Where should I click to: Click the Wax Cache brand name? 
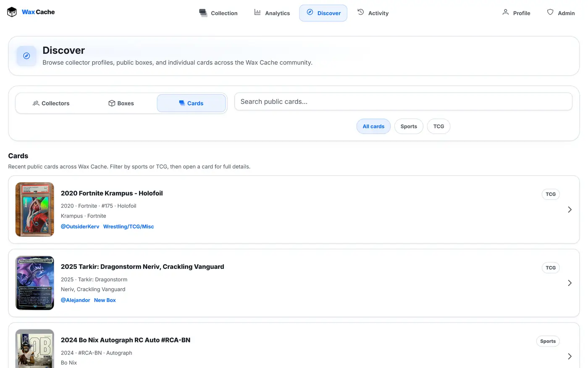coord(38,12)
